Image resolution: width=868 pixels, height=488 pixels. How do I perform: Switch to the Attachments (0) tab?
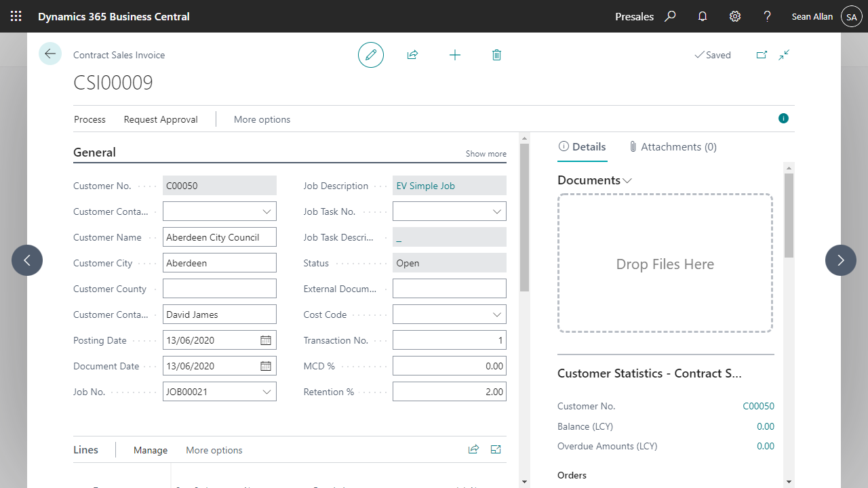click(672, 146)
